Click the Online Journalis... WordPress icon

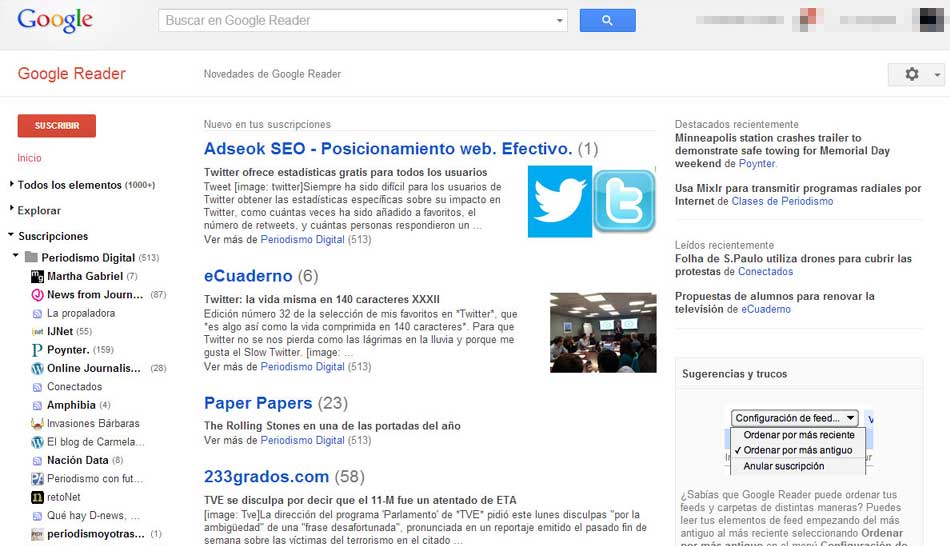tap(37, 369)
